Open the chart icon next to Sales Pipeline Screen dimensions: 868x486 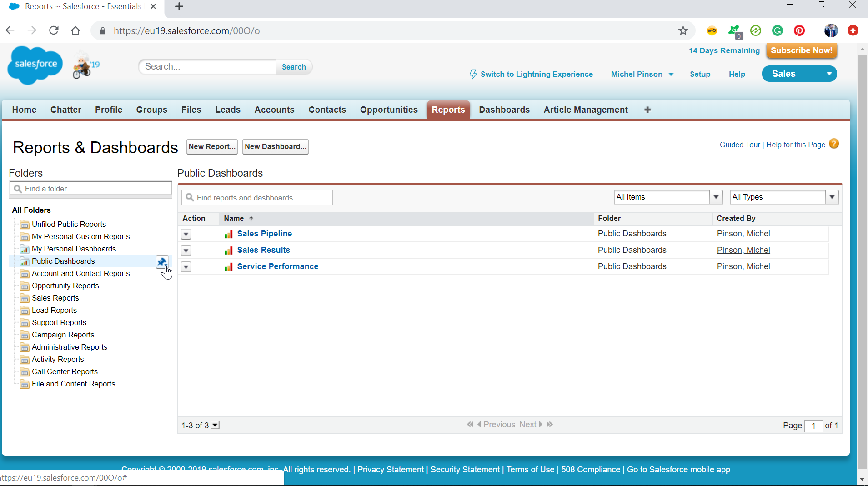(229, 234)
